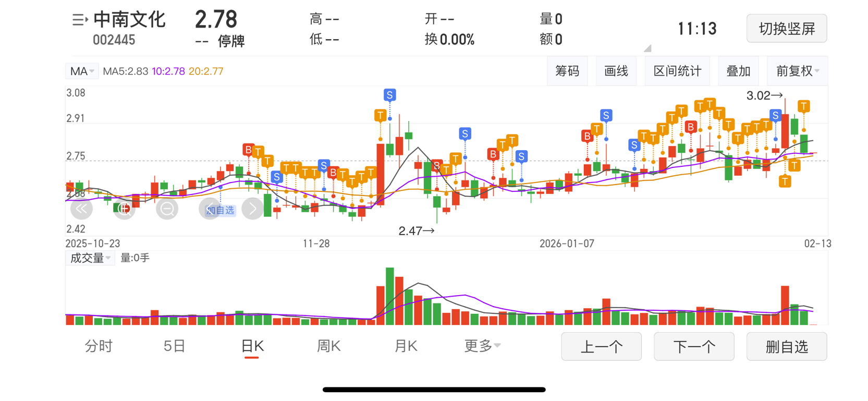Tap the 02-13 end date label
The height and width of the screenshot is (401, 868).
tap(817, 244)
